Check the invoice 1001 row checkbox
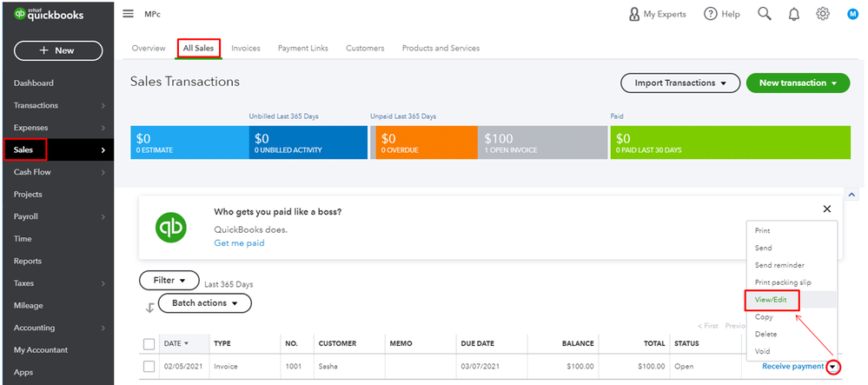Image resolution: width=868 pixels, height=385 pixels. [x=149, y=366]
